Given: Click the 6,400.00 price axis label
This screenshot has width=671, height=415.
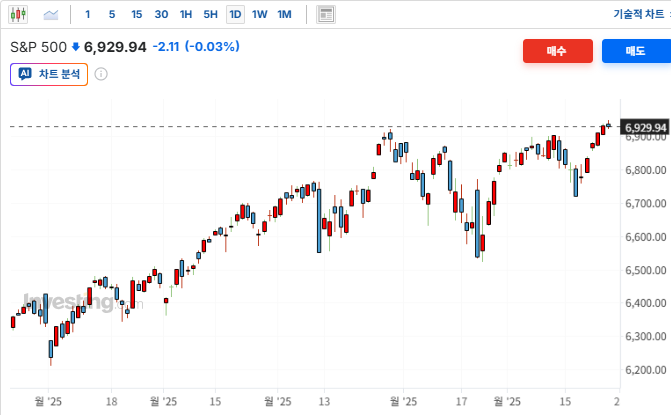Looking at the screenshot, I should [646, 303].
